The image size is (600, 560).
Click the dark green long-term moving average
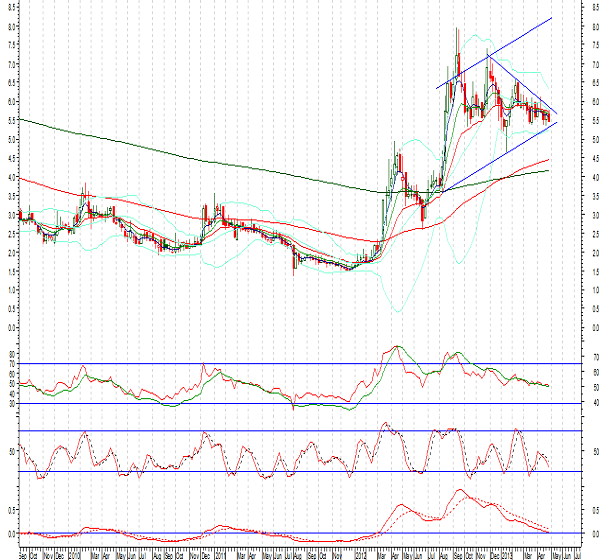click(200, 160)
